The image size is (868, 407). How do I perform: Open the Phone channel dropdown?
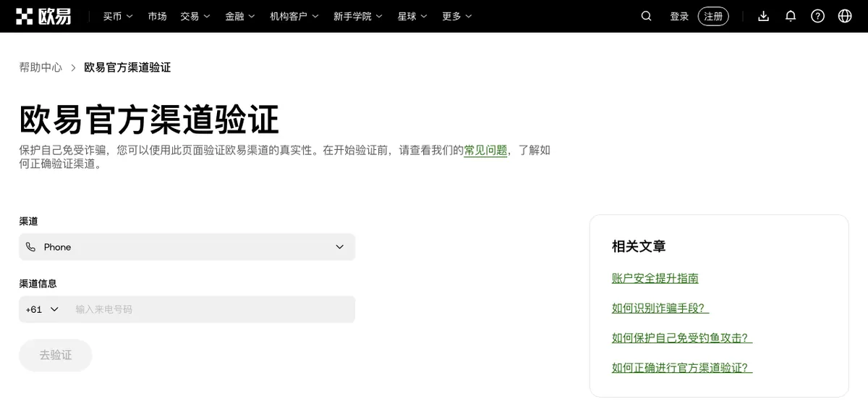pyautogui.click(x=187, y=247)
